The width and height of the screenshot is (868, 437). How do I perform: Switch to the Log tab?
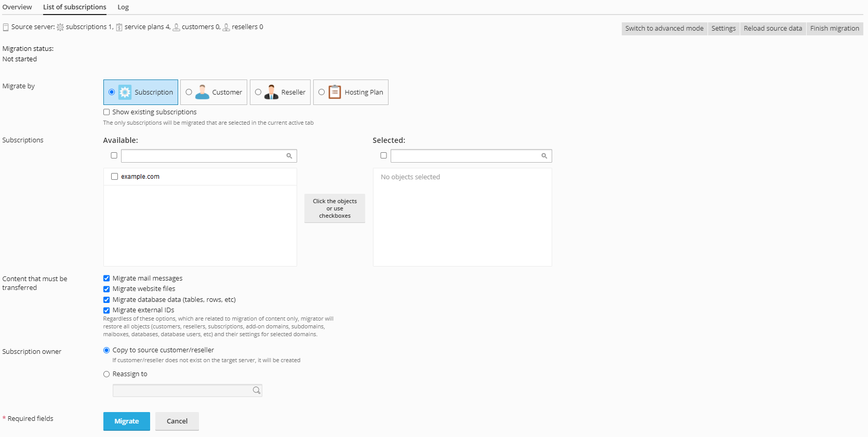123,7
